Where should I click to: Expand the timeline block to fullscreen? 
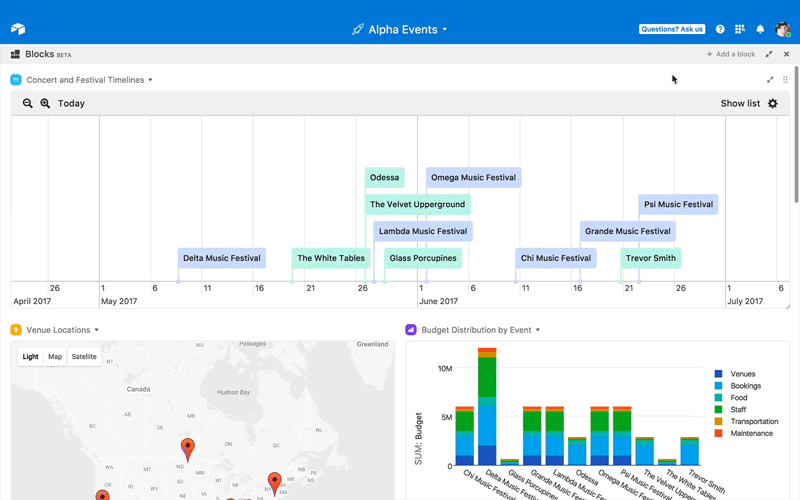click(x=770, y=80)
